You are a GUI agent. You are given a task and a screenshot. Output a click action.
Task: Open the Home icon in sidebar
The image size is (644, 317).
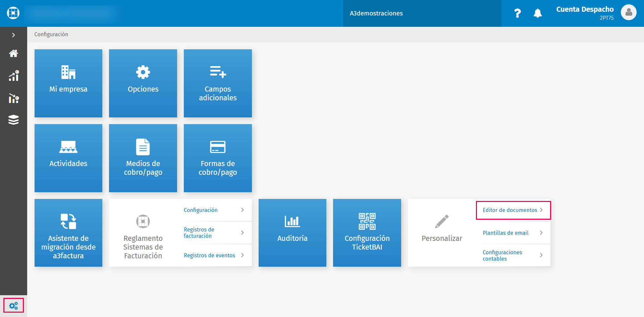tap(13, 53)
